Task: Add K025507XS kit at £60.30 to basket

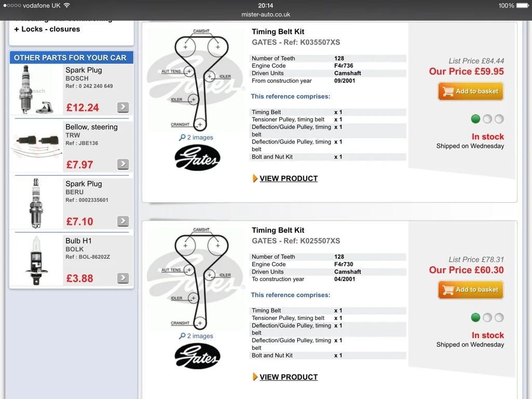Action: [x=471, y=290]
